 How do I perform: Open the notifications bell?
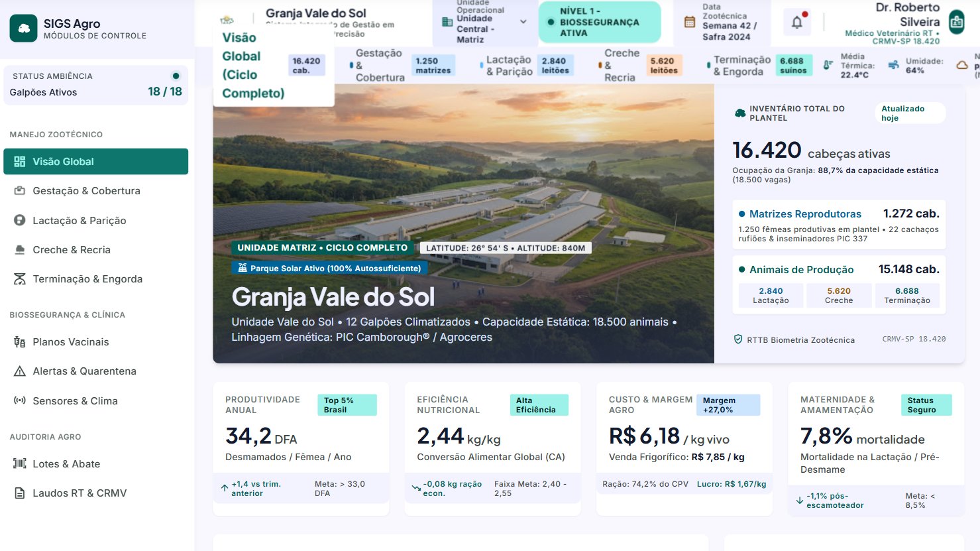pyautogui.click(x=797, y=22)
